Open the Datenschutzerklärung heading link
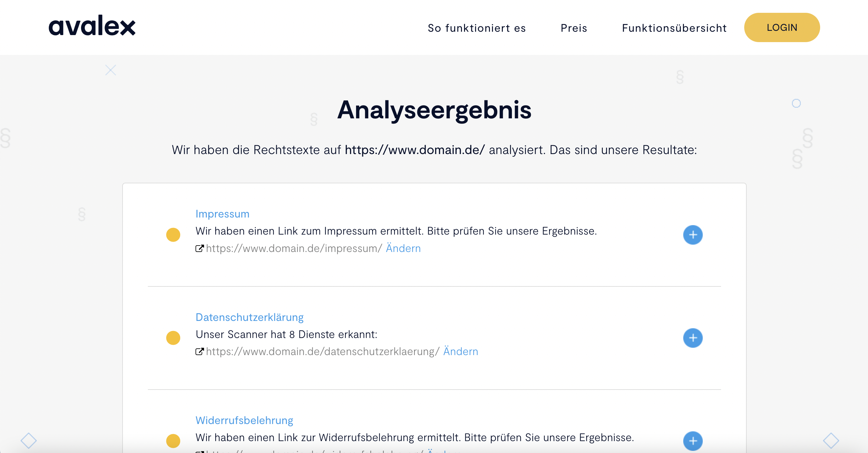This screenshot has height=453, width=868. [249, 317]
